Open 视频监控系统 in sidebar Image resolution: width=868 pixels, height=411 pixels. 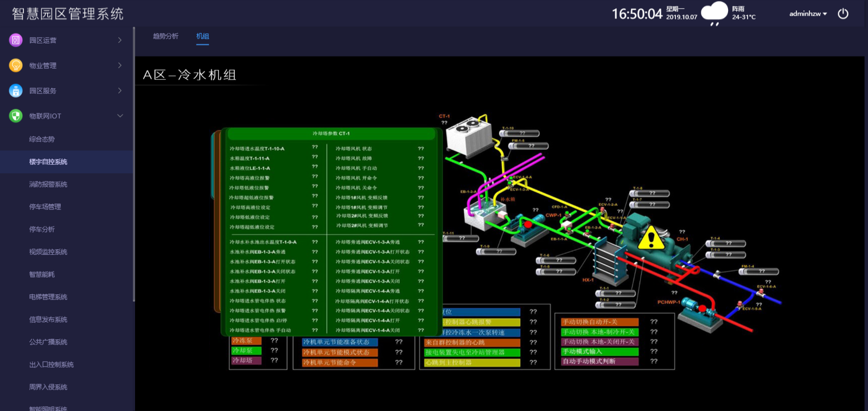(48, 252)
